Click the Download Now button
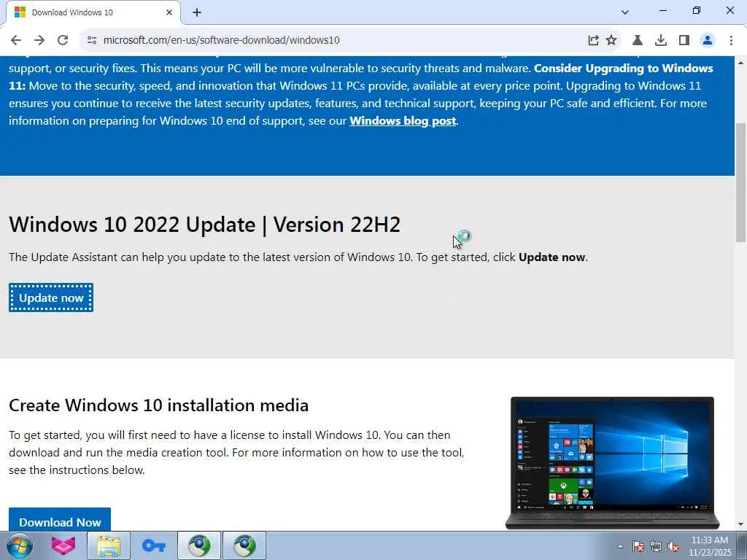 (60, 520)
